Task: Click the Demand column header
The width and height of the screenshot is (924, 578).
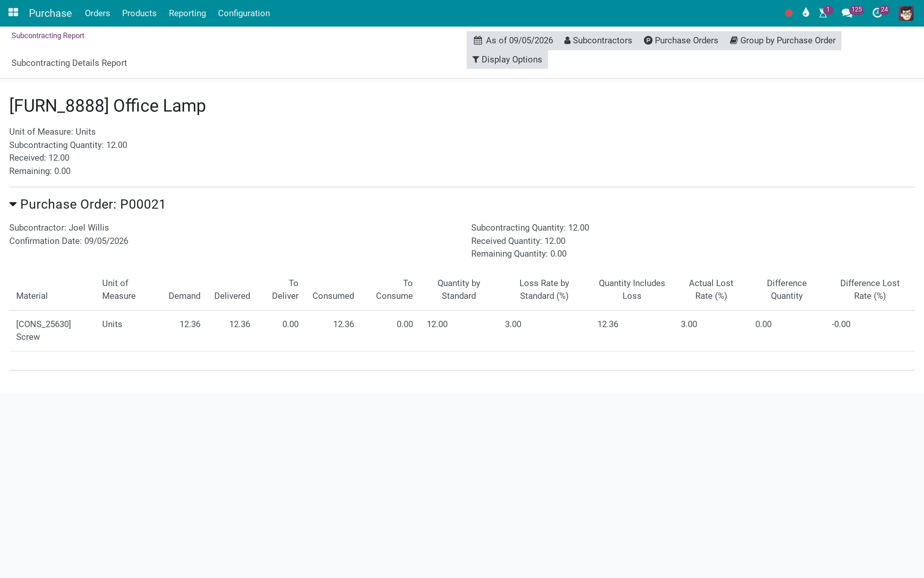Action: coord(185,296)
